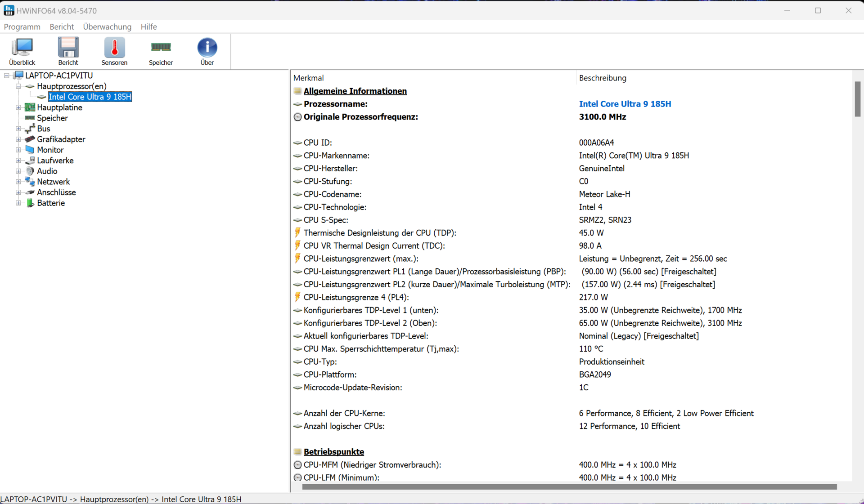The width and height of the screenshot is (864, 504).
Task: Click the Intel Core Ultra 9 185H link
Action: [625, 104]
